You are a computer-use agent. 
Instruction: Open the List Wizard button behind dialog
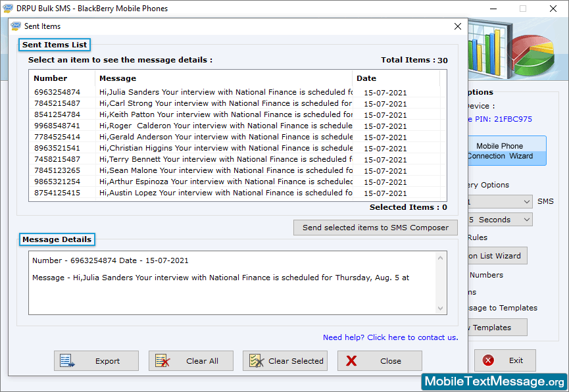coord(497,256)
